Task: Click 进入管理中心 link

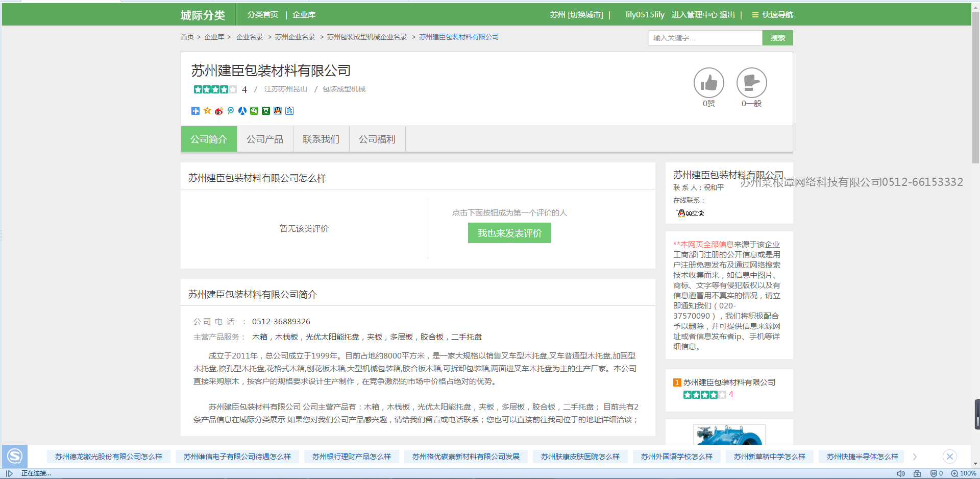Action: tap(694, 15)
